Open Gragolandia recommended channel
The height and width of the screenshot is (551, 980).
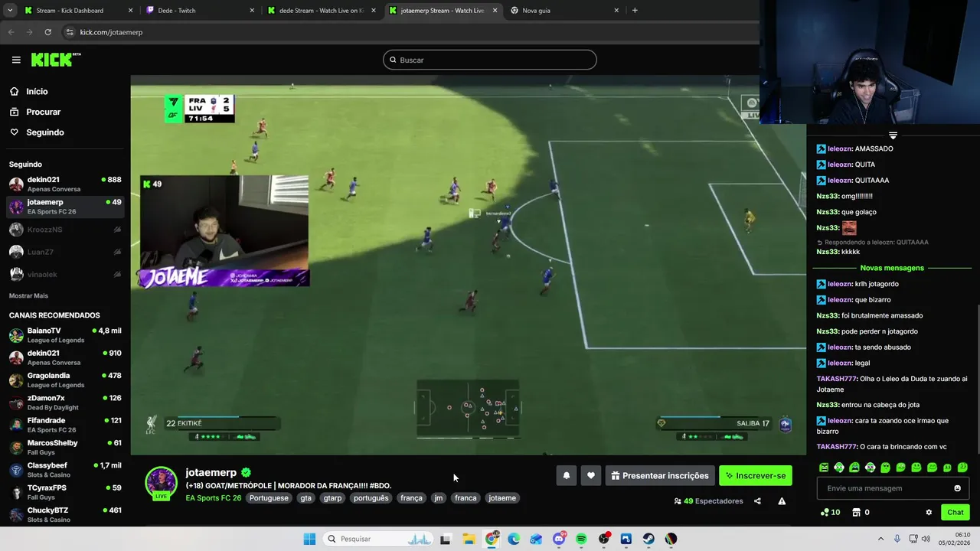click(65, 380)
